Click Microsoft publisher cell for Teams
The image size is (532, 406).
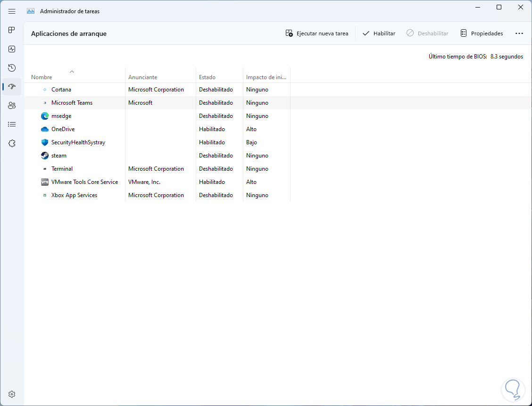pyautogui.click(x=140, y=103)
